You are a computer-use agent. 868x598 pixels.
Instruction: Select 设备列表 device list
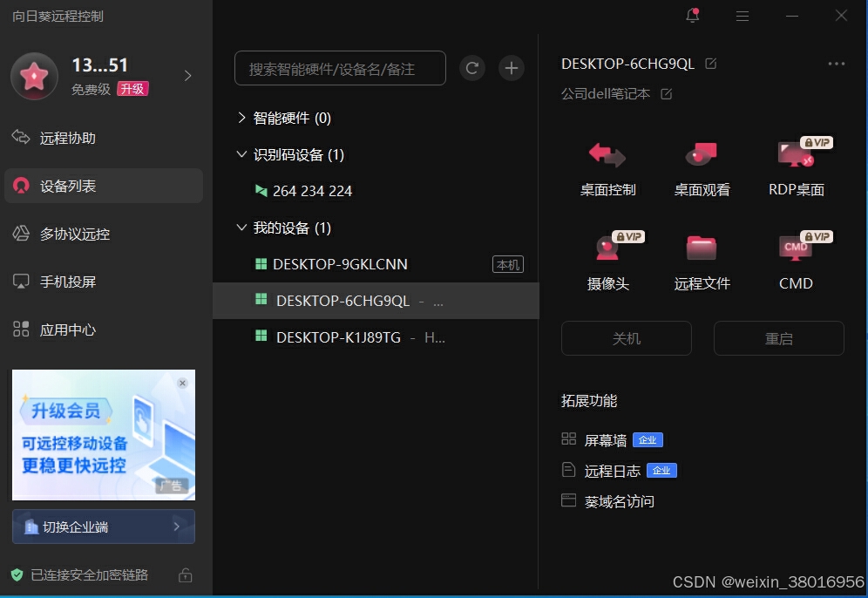104,186
